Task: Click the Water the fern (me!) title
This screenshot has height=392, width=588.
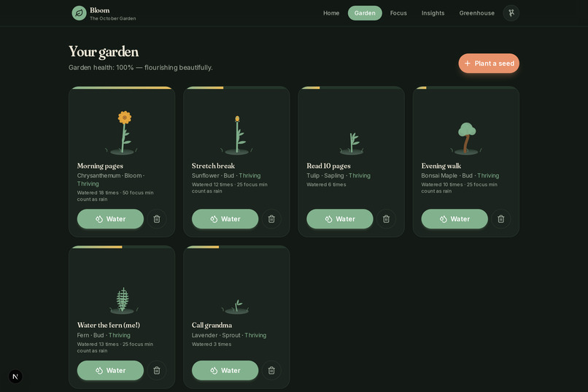Action: point(109,326)
